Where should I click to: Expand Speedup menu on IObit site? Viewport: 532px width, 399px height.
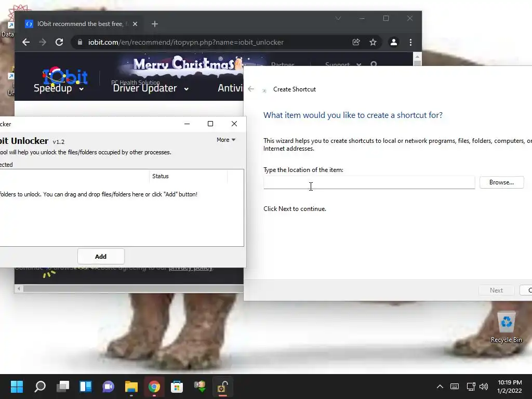[58, 88]
